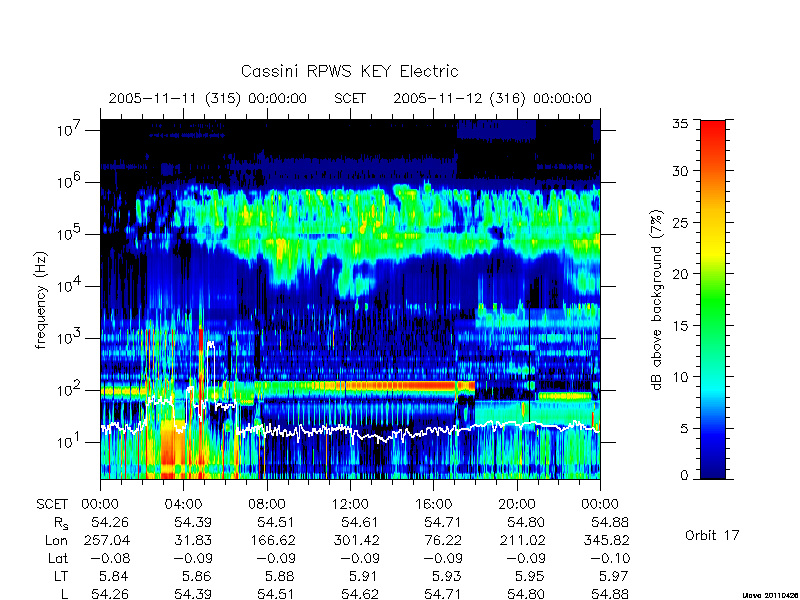This screenshot has height=600, width=800.
Task: Click the 10 tick on the color scale
Action: click(683, 377)
